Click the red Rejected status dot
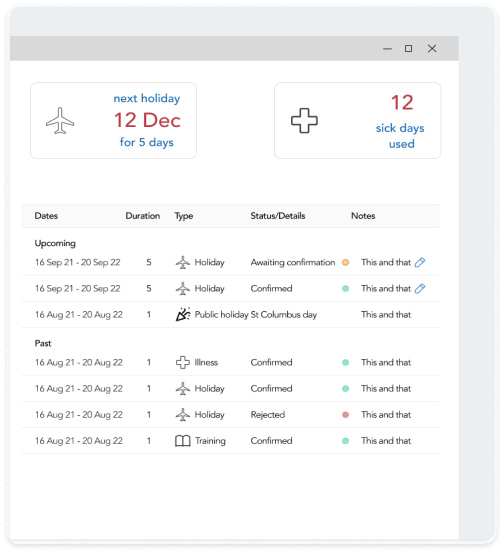The height and width of the screenshot is (553, 504). pyautogui.click(x=346, y=415)
